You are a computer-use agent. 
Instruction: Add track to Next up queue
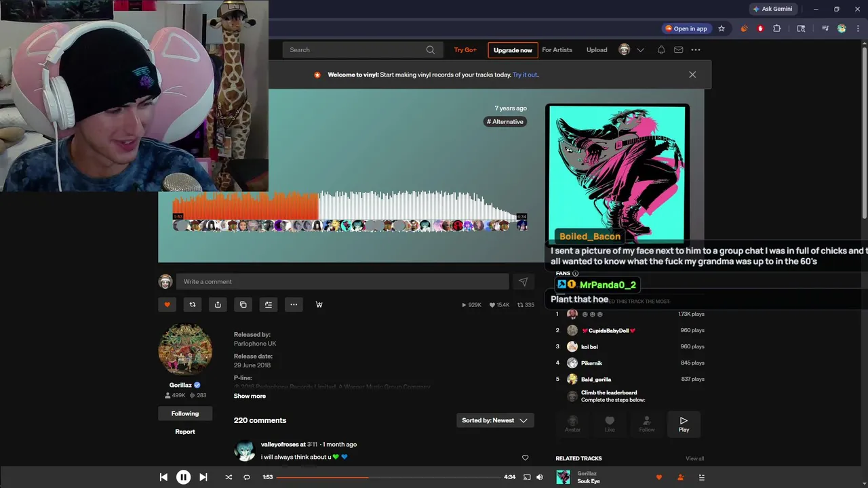pos(269,304)
